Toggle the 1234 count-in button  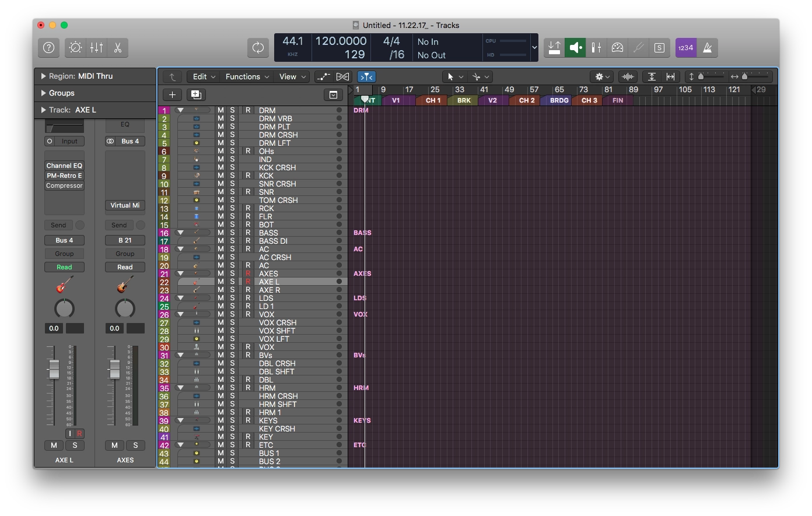(686, 48)
